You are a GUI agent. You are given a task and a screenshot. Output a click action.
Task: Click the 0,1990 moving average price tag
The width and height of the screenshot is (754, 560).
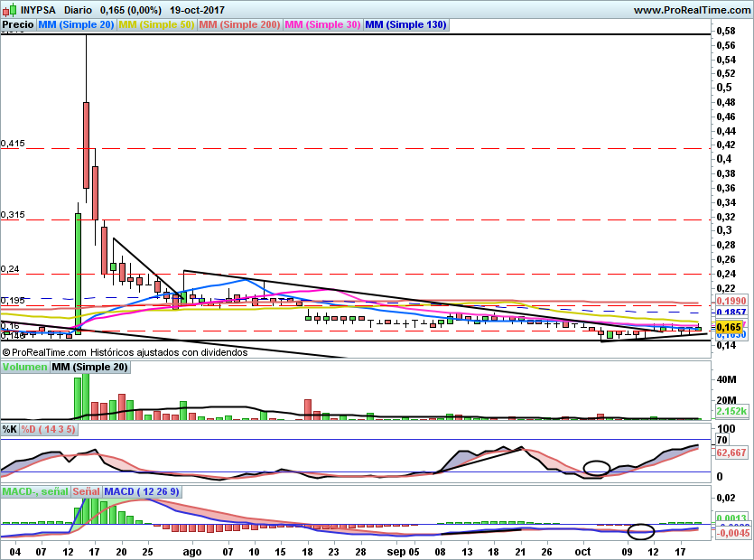tap(731, 301)
